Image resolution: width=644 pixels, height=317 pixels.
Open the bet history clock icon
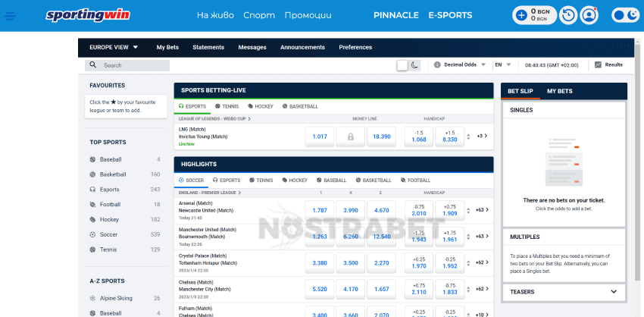click(569, 16)
